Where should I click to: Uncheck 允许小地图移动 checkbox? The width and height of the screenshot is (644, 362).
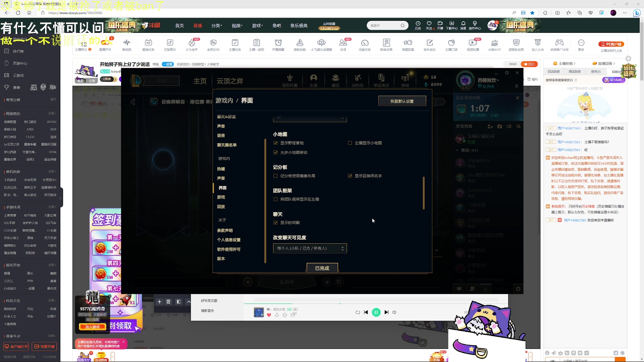pos(275,153)
